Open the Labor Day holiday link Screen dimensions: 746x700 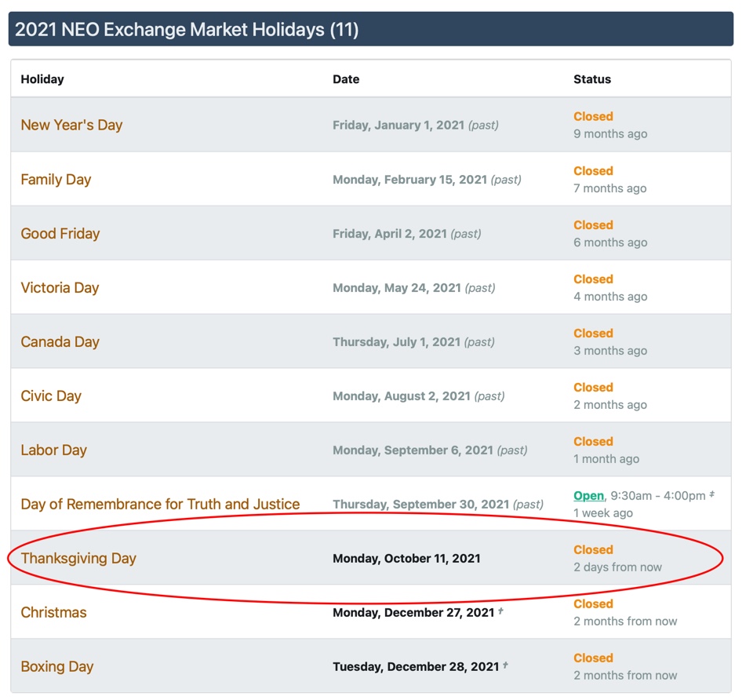(x=54, y=450)
